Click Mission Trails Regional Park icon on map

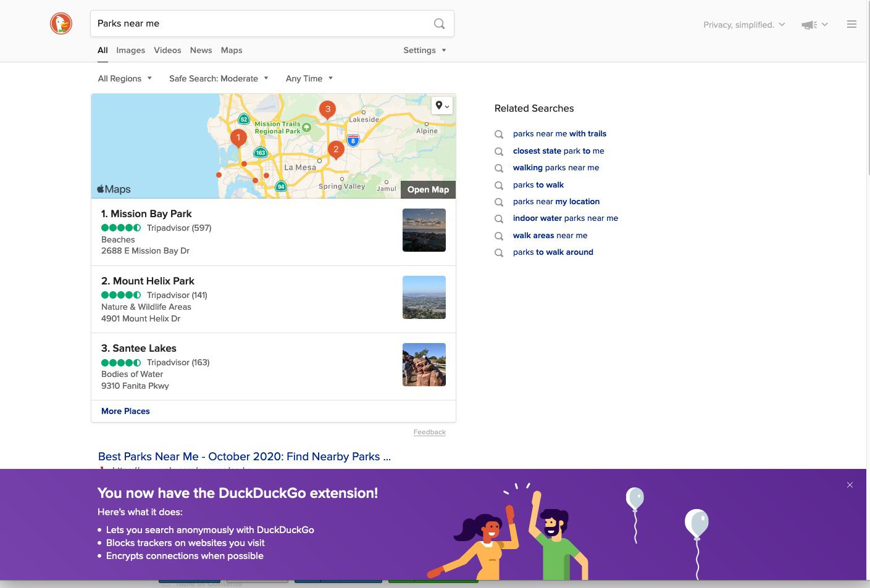[x=306, y=127]
